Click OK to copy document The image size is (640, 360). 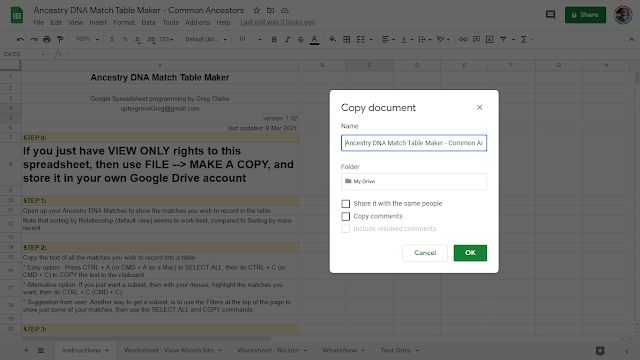point(470,253)
